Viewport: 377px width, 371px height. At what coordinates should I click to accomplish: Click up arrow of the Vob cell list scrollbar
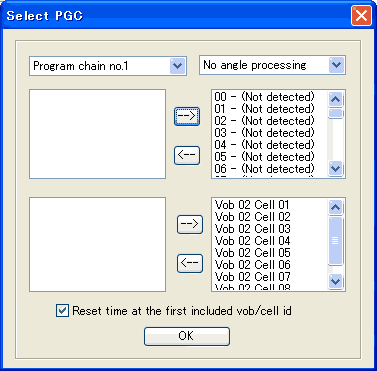click(336, 207)
